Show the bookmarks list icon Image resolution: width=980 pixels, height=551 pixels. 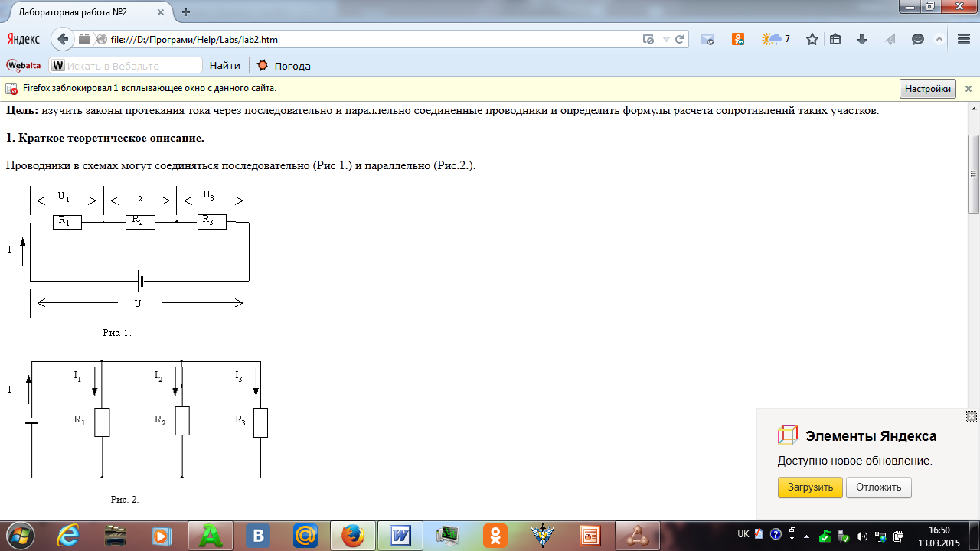[836, 39]
